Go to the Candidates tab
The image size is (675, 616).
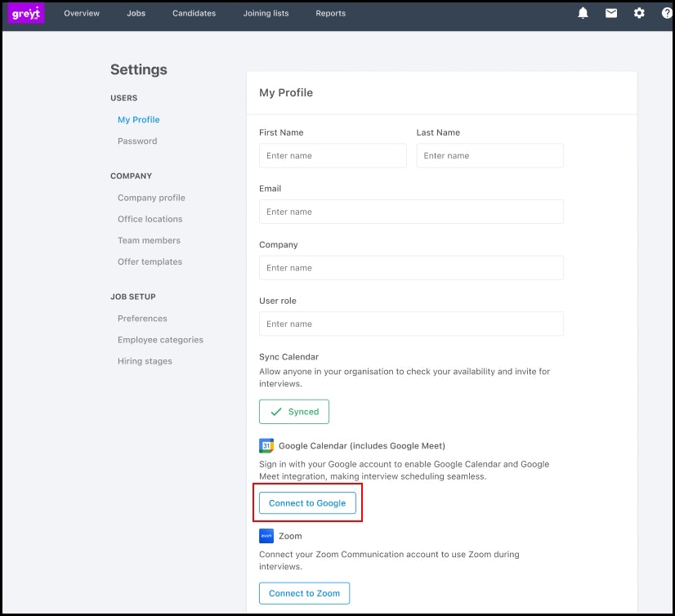(194, 13)
